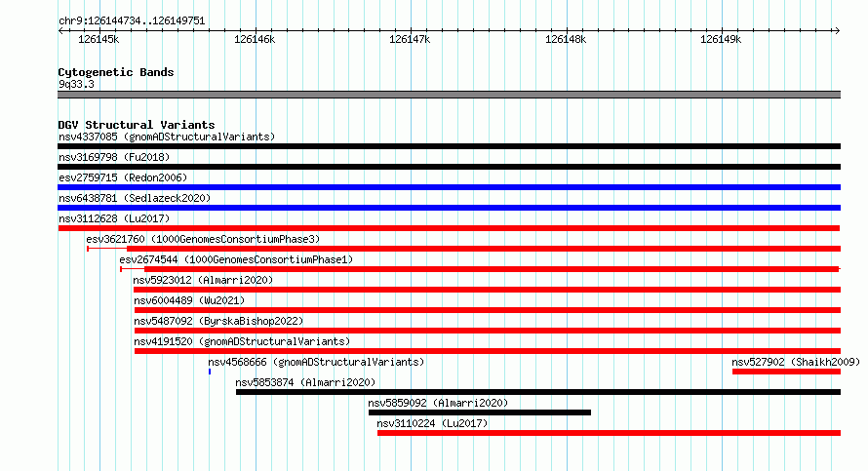Select the red nsv5923012 Almarri2020 bar
The height and width of the screenshot is (471, 868).
pos(487,290)
